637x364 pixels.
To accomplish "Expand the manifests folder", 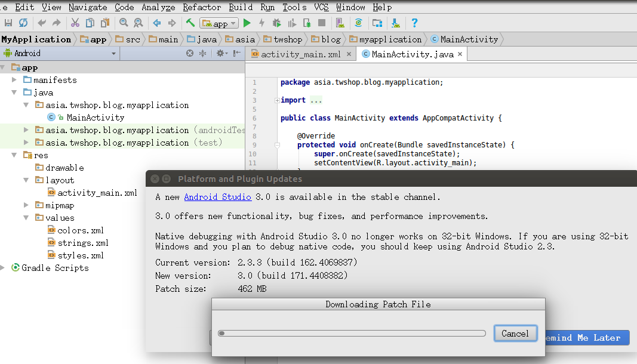I will point(14,80).
